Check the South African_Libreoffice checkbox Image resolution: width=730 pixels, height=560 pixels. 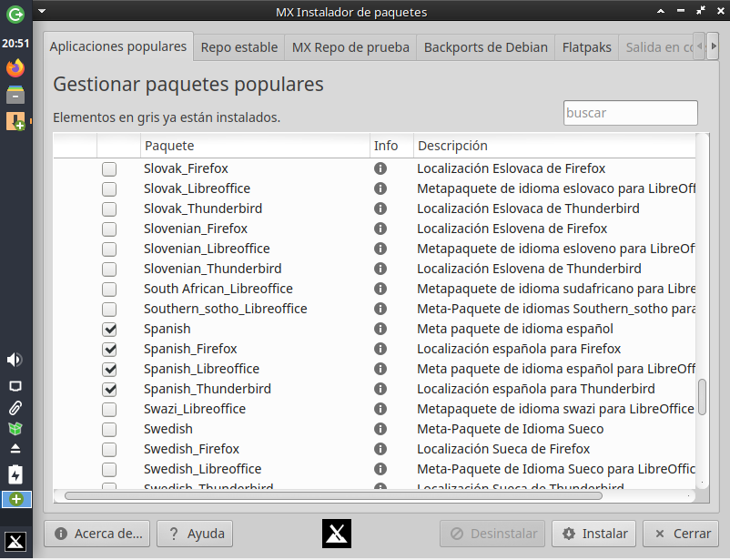pos(109,290)
